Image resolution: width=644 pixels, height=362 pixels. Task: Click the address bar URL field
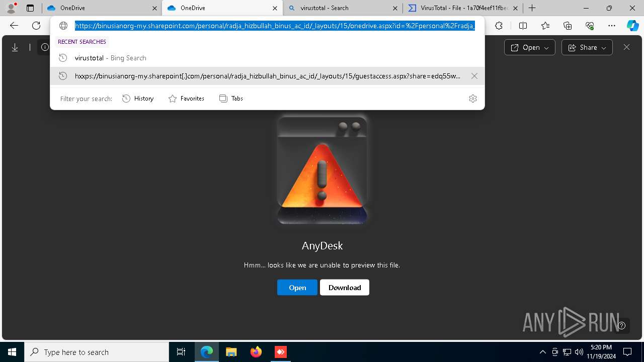[x=275, y=26]
